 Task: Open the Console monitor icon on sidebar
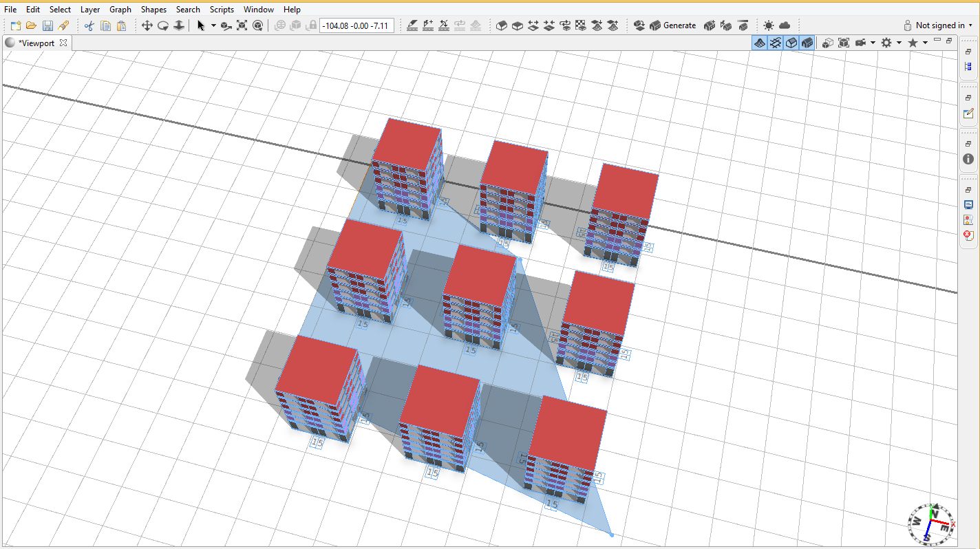pos(968,204)
